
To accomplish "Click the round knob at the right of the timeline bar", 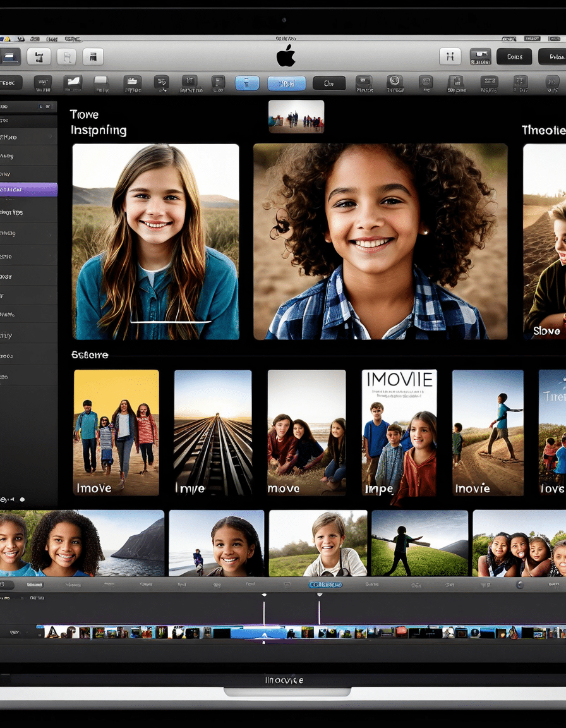I will click(520, 585).
